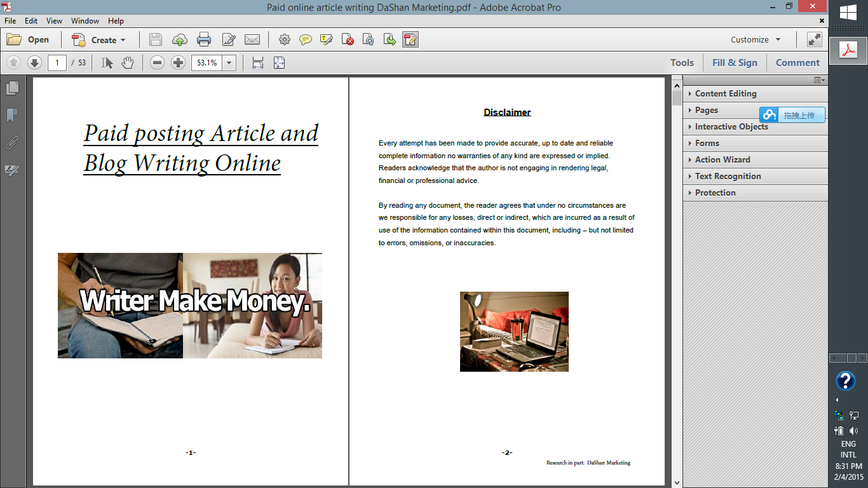This screenshot has width=868, height=488.
Task: Expand the Content Editing section
Action: pos(725,93)
